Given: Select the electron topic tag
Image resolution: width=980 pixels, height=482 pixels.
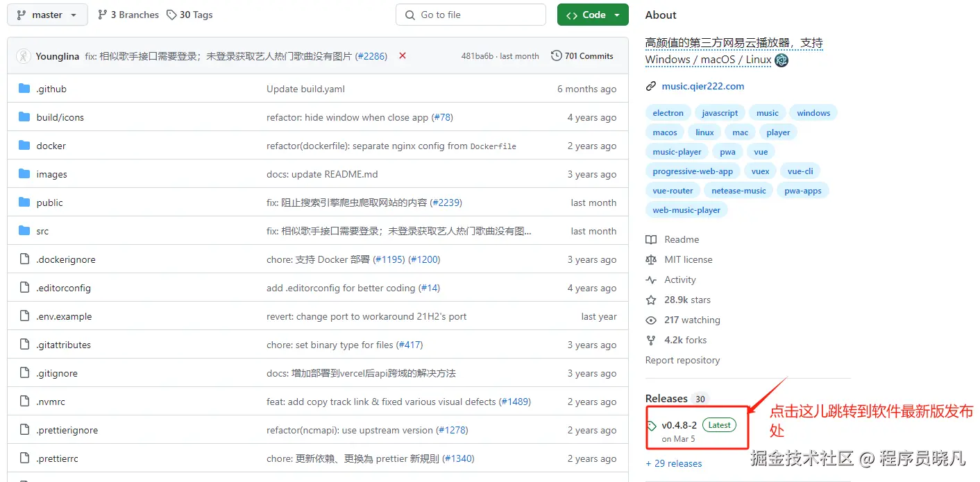Looking at the screenshot, I should [x=668, y=113].
